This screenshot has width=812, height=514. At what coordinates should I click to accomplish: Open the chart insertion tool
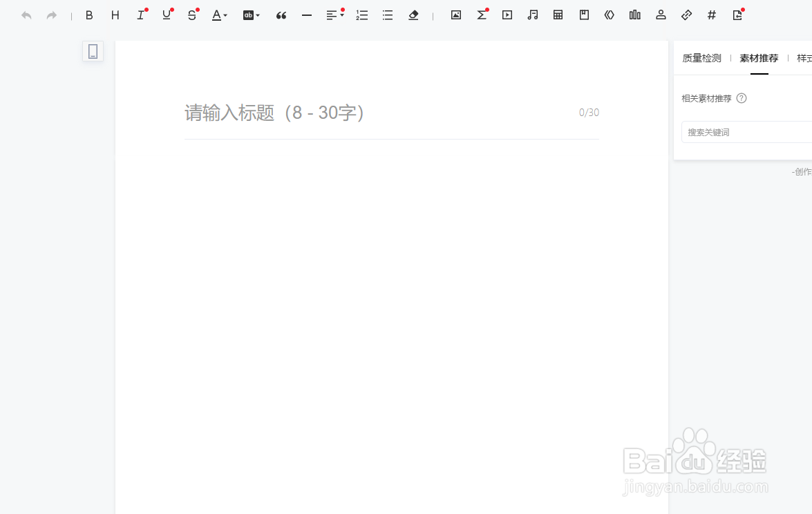pos(634,15)
